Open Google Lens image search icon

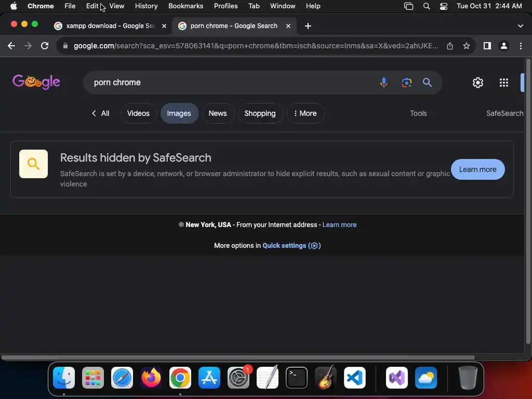406,83
